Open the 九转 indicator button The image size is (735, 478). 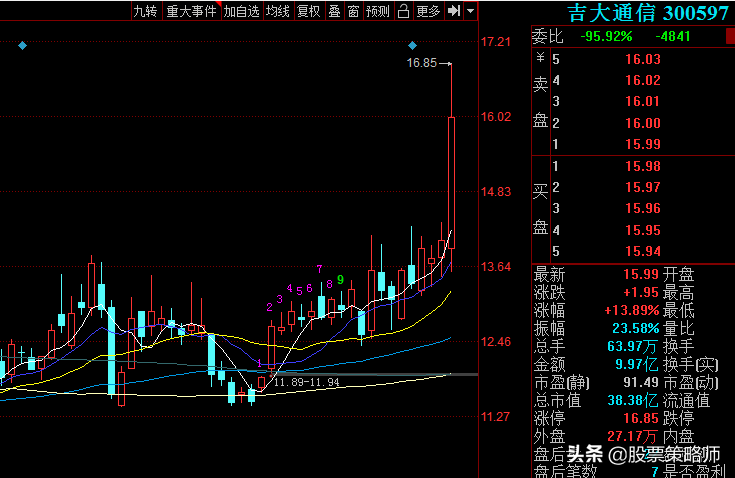click(145, 11)
